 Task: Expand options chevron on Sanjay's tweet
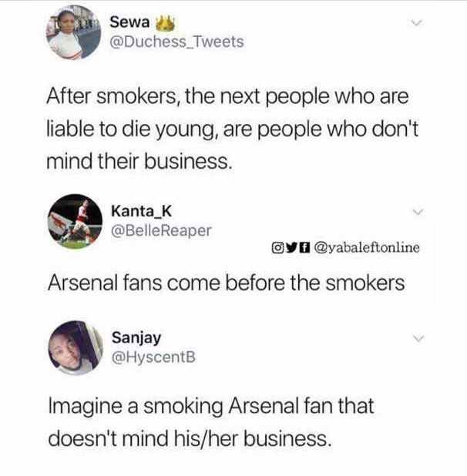(x=418, y=338)
